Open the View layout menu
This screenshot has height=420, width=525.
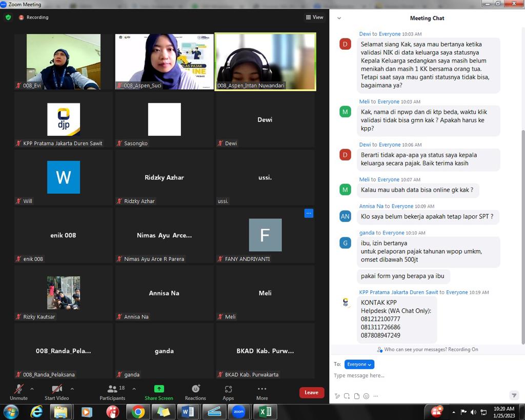314,17
